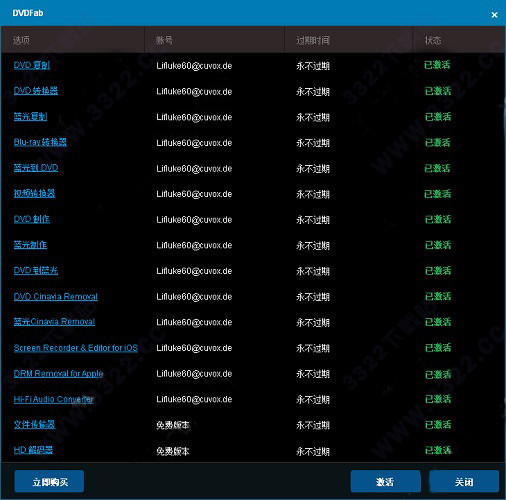Screen dimensions: 506x500
Task: Click 永不过期 in 文件传输器 row
Action: click(313, 425)
